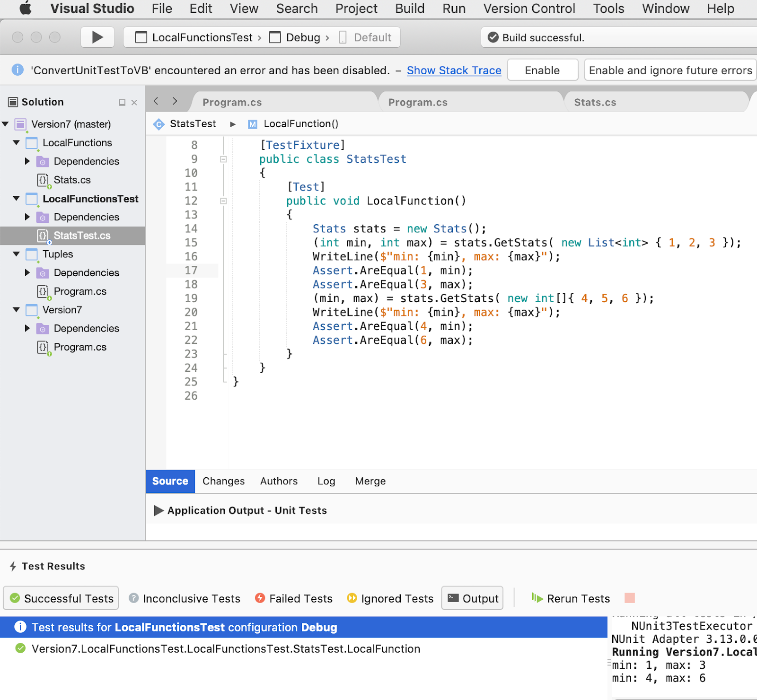757x700 pixels.
Task: Open the Apple menu
Action: point(26,8)
